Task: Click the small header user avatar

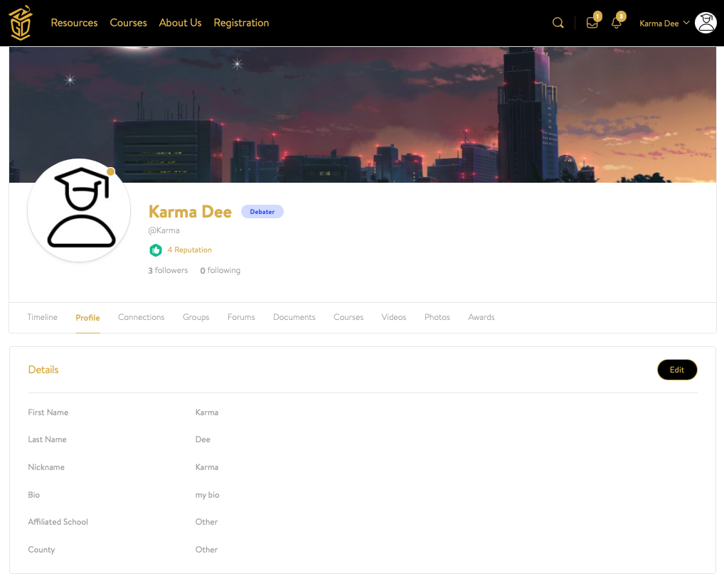Action: click(x=706, y=23)
